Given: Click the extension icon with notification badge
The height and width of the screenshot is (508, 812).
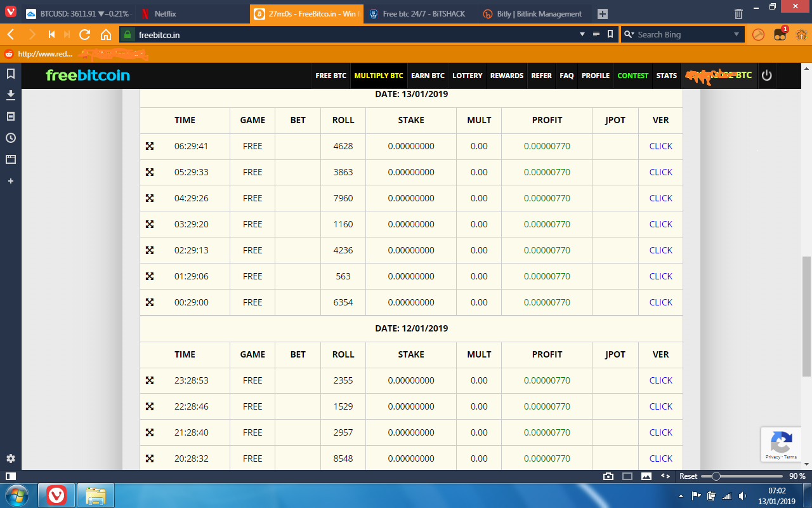Looking at the screenshot, I should point(780,34).
